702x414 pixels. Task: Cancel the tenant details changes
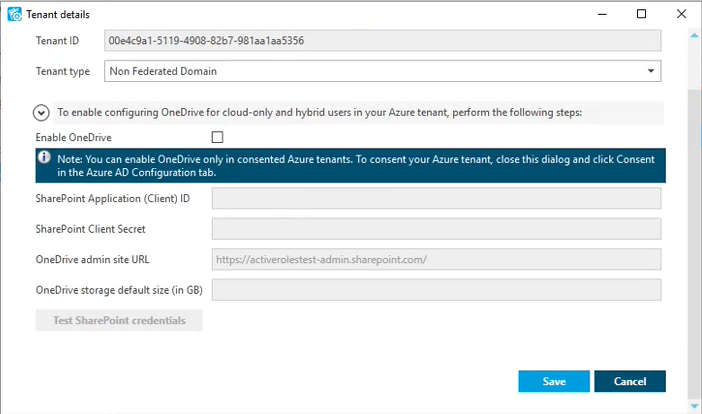[630, 381]
